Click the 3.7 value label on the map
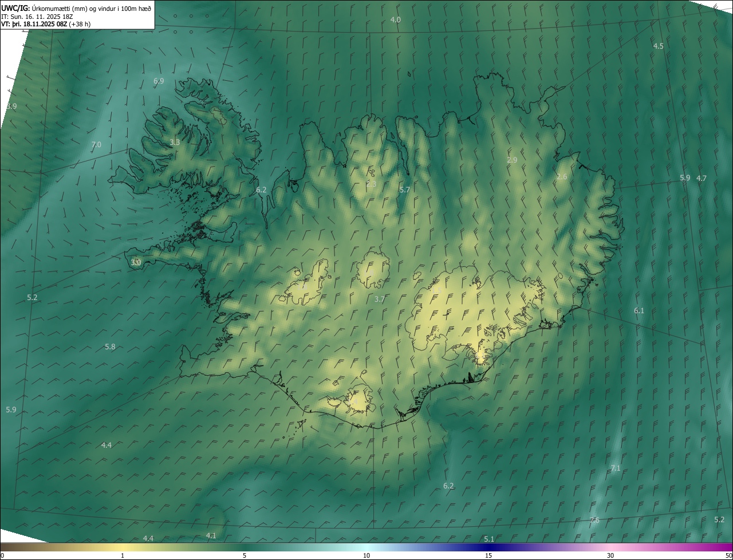The width and height of the screenshot is (733, 560). pyautogui.click(x=380, y=299)
